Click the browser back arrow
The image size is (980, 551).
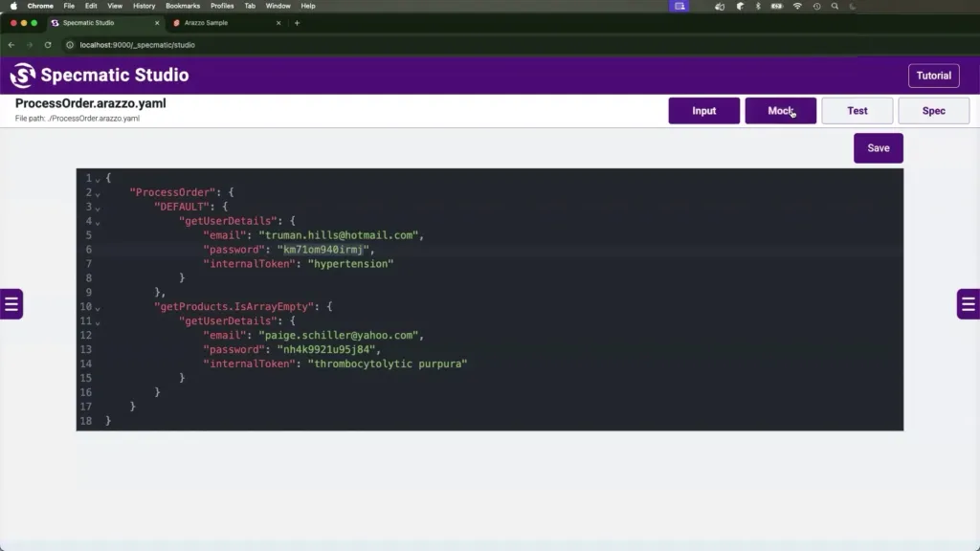[11, 45]
